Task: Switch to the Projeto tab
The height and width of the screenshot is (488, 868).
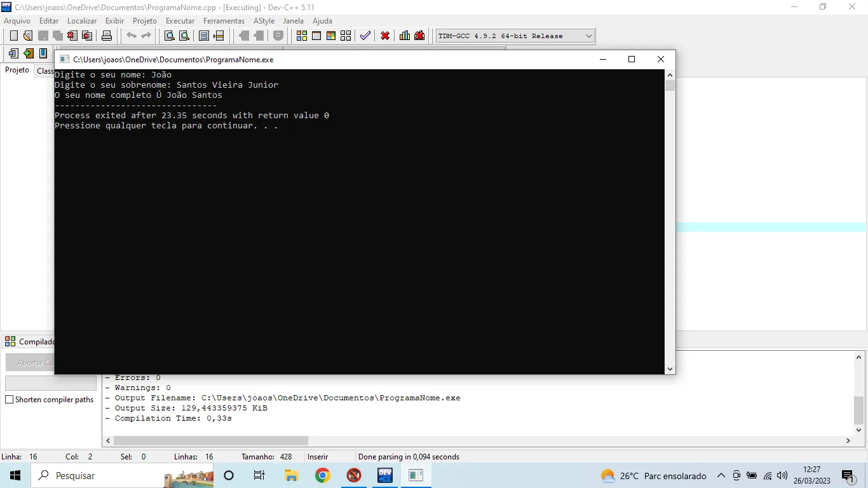Action: pos(17,71)
